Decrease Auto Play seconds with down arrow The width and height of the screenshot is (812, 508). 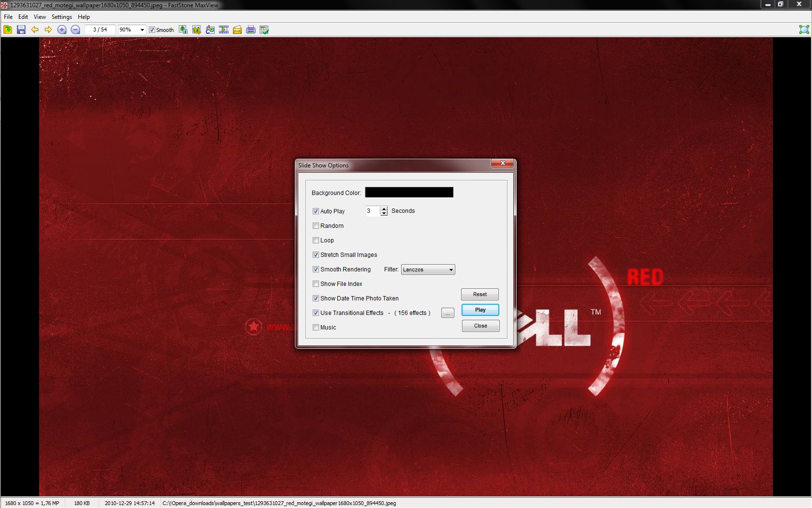point(384,213)
